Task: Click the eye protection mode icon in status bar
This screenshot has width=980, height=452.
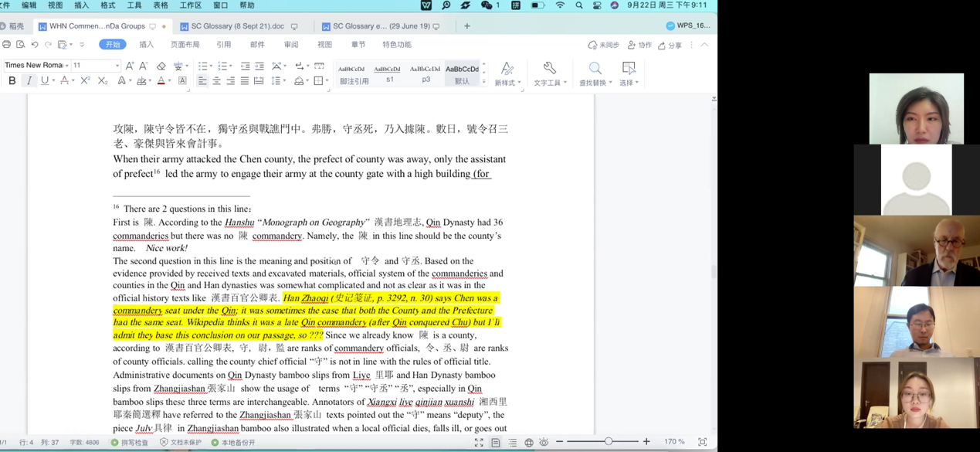Action: (544, 442)
